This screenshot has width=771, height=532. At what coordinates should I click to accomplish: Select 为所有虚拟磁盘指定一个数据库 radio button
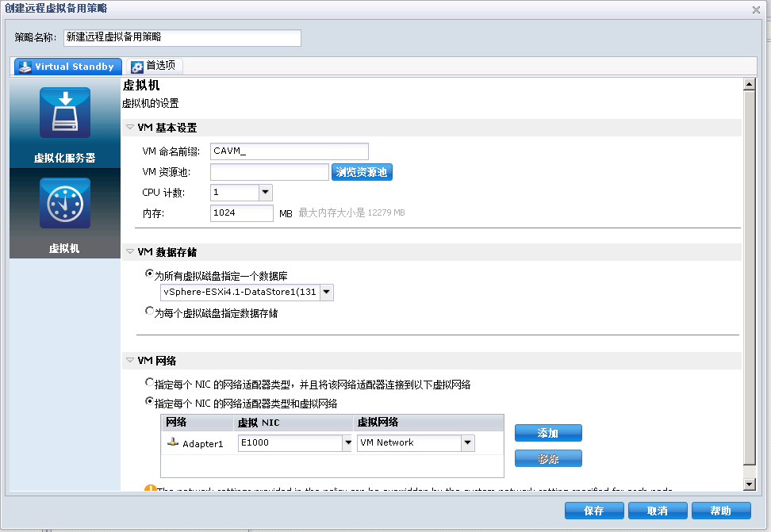[x=149, y=273]
